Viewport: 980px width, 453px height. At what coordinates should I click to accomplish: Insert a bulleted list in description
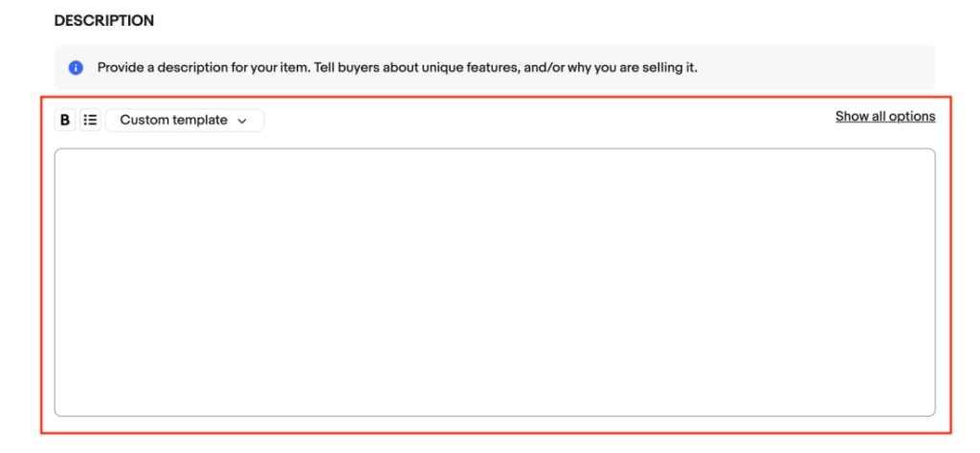click(x=91, y=120)
